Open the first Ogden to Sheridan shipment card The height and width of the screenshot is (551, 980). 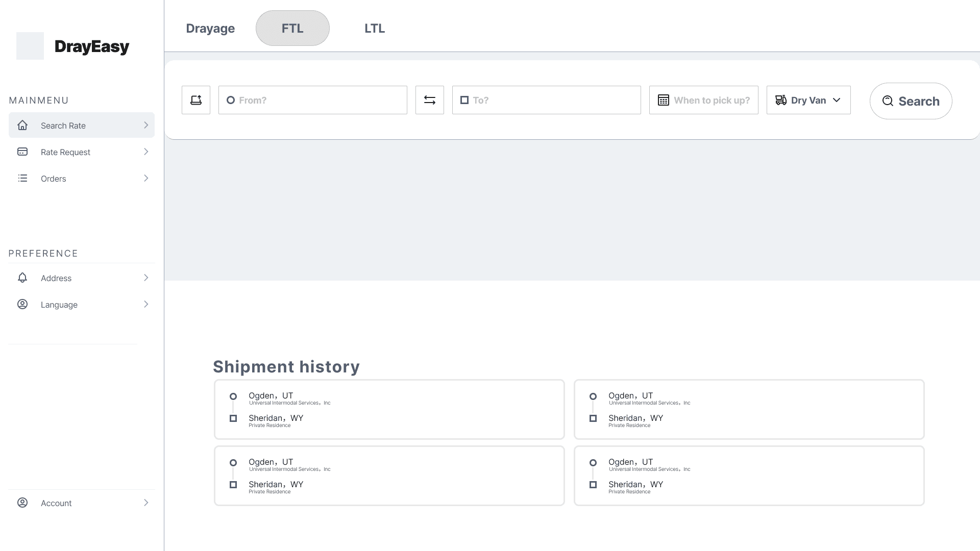click(389, 409)
